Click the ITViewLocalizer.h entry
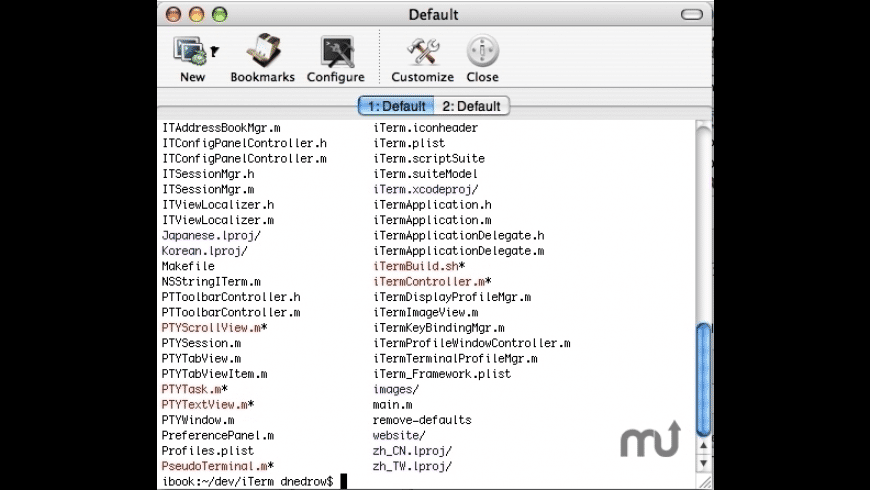The height and width of the screenshot is (490, 870). tap(218, 205)
